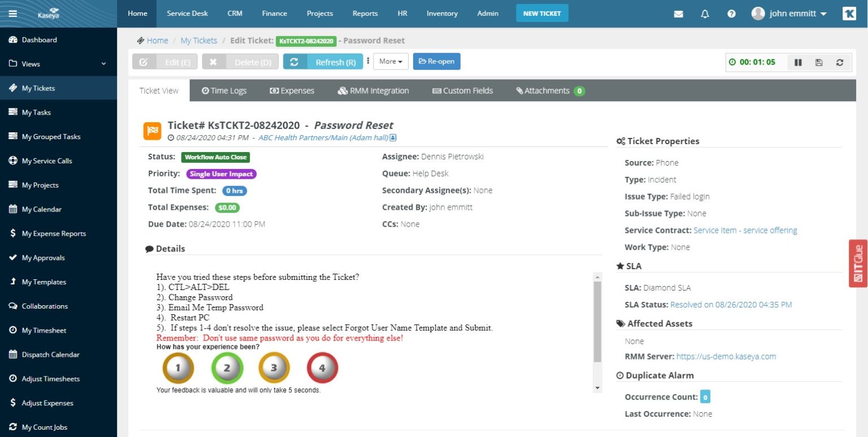Re-open the Password Reset ticket
This screenshot has height=437, width=868.
(436, 61)
